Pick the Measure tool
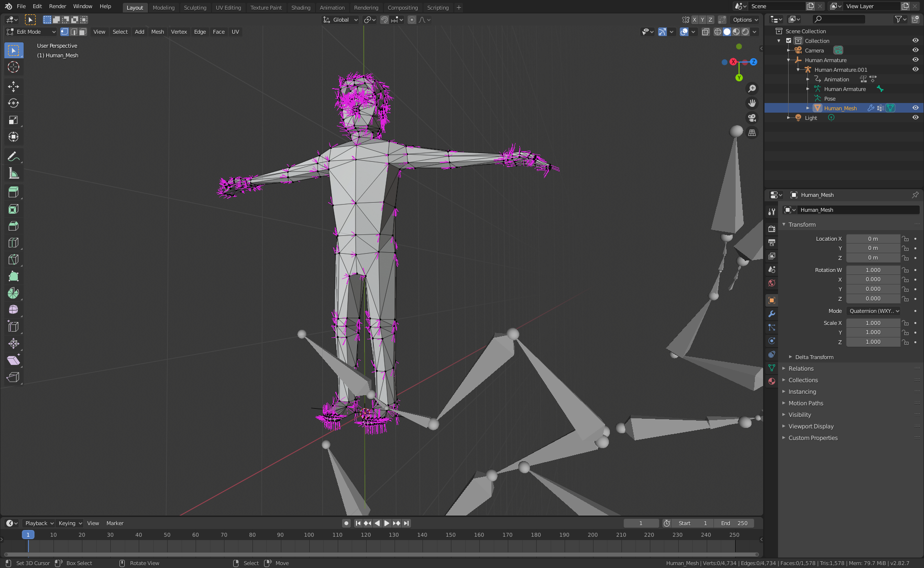 13,173
